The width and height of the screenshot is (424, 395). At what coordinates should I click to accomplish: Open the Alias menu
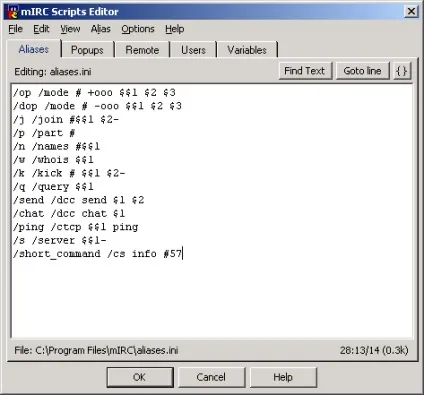tap(100, 29)
